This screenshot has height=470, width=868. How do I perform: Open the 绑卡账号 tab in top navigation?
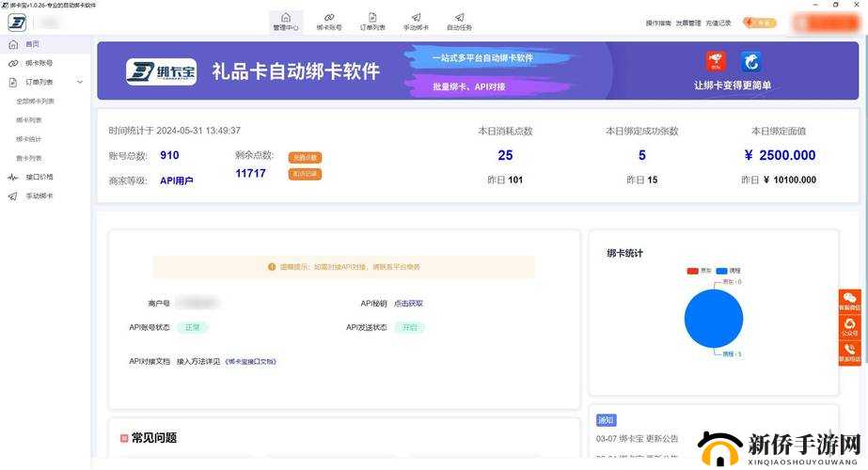pos(329,23)
